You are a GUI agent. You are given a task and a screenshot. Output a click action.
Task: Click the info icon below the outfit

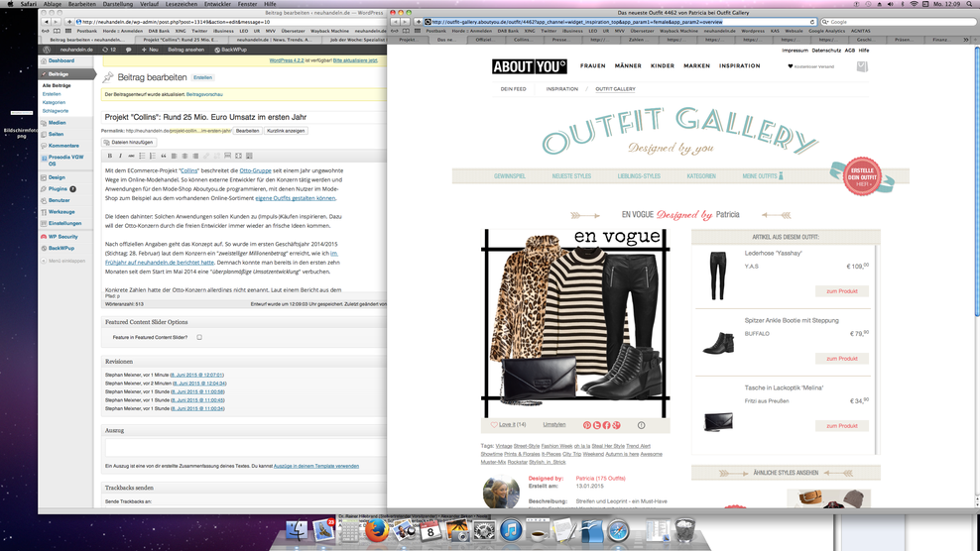click(641, 425)
